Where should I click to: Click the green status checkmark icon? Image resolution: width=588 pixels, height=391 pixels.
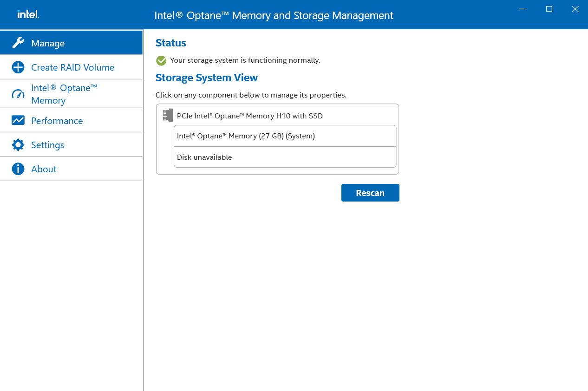(x=161, y=60)
